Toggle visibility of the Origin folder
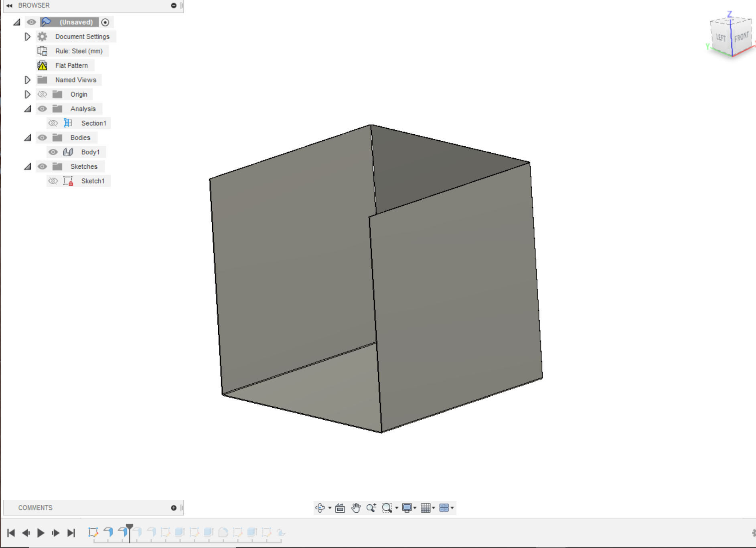Image resolution: width=756 pixels, height=548 pixels. click(43, 94)
